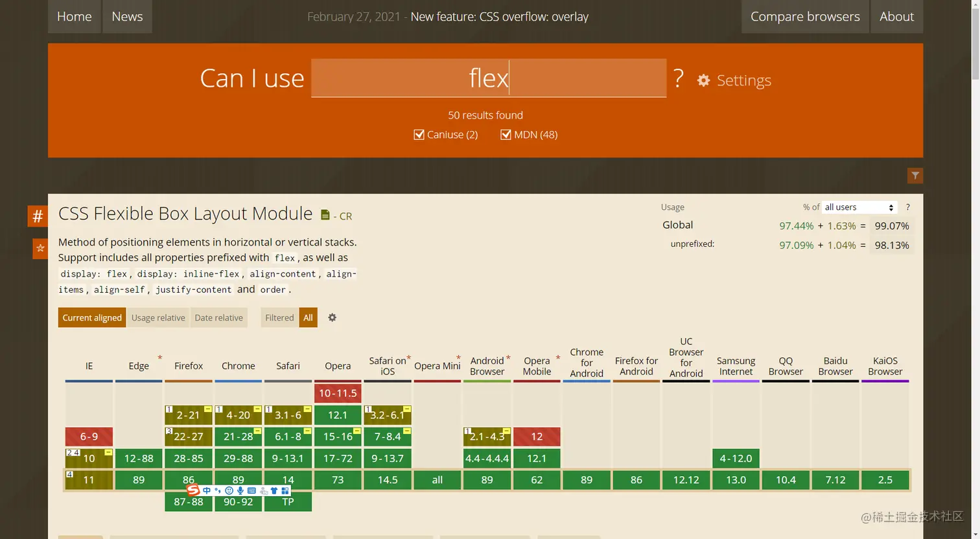The image size is (980, 539).
Task: Click Android Browser 4.4-4.4.4 cell
Action: [487, 458]
